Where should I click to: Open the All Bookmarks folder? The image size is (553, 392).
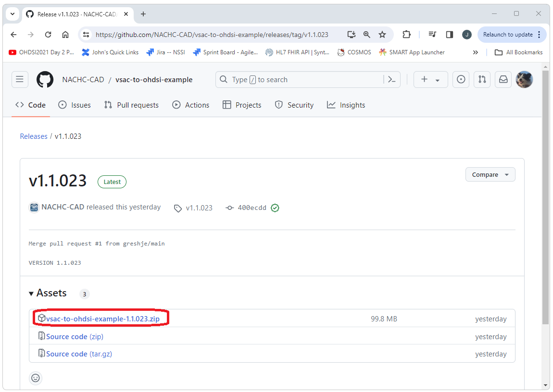(519, 52)
